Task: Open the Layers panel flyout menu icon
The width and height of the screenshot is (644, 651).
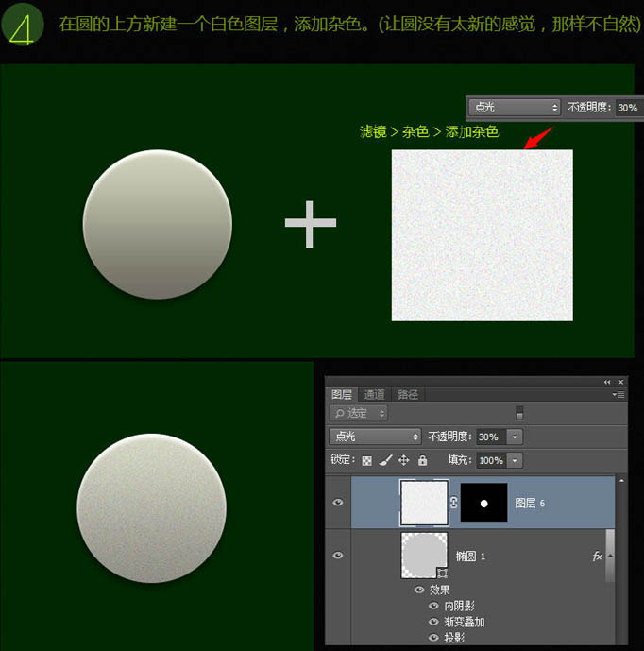Action: tap(619, 395)
